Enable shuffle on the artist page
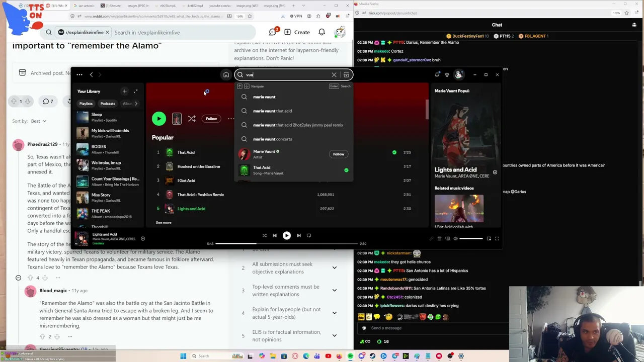The width and height of the screenshot is (644, 362). 192,119
